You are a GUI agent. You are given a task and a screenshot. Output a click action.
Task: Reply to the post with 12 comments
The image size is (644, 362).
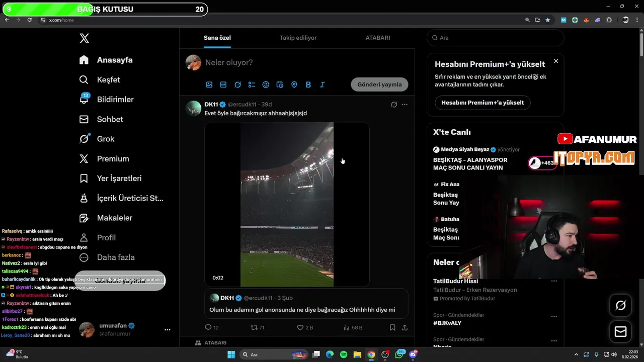(212, 327)
